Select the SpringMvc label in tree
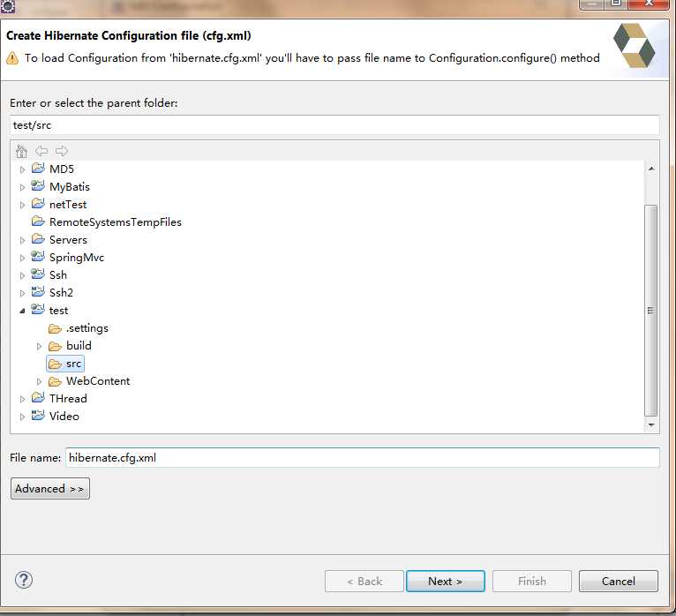The image size is (676, 616). (x=77, y=258)
